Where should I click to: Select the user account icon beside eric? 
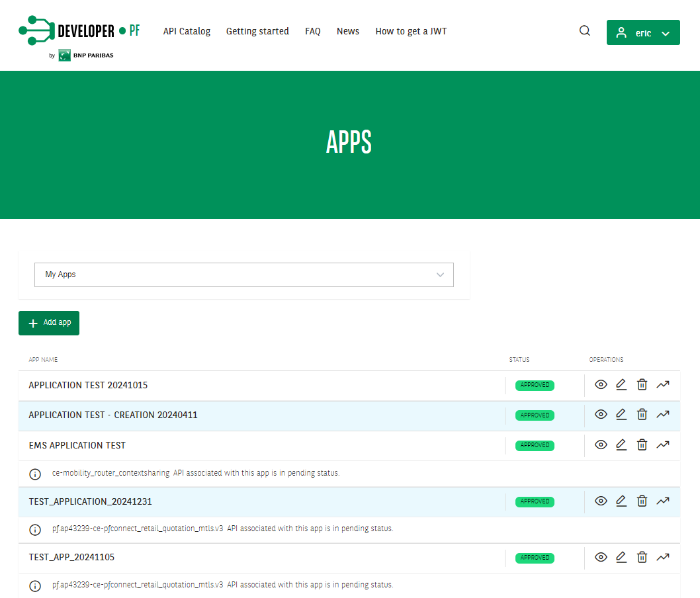pos(621,31)
